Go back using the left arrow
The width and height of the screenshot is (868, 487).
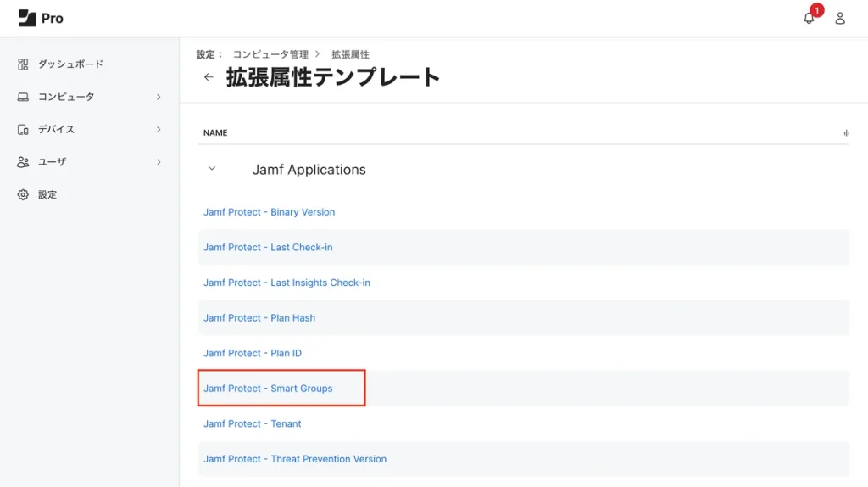[x=209, y=77]
